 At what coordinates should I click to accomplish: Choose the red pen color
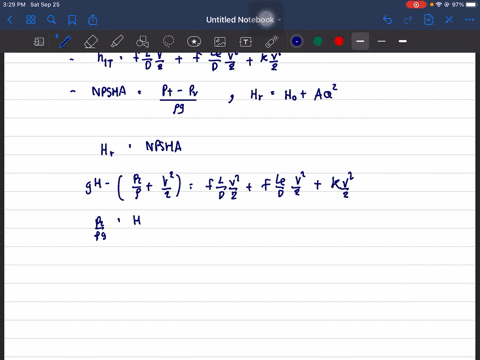[339, 41]
